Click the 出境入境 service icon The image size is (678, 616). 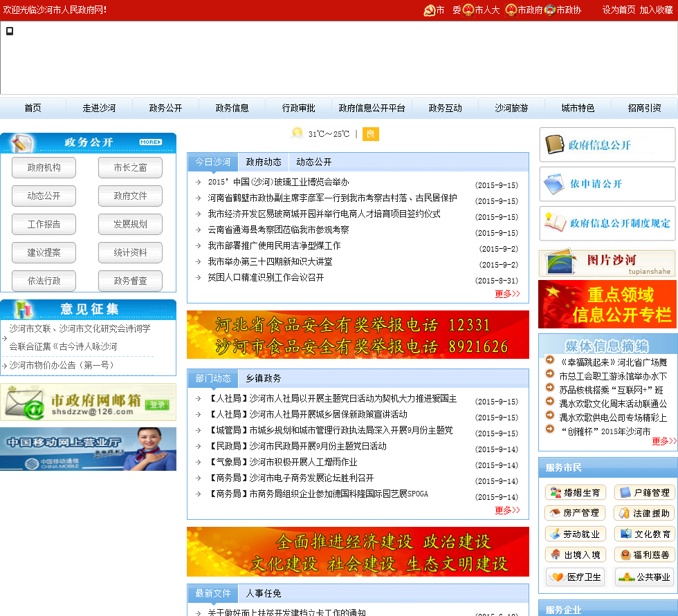coord(556,554)
